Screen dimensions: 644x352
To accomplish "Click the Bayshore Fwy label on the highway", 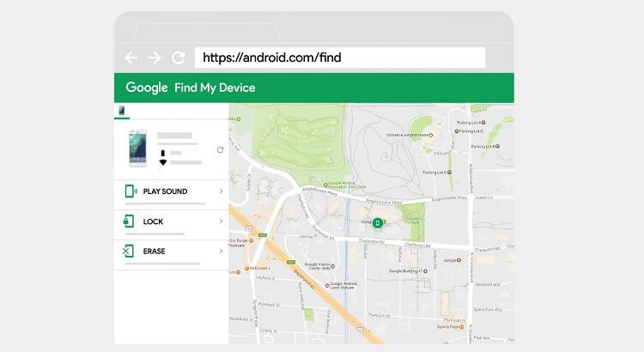I will (303, 279).
